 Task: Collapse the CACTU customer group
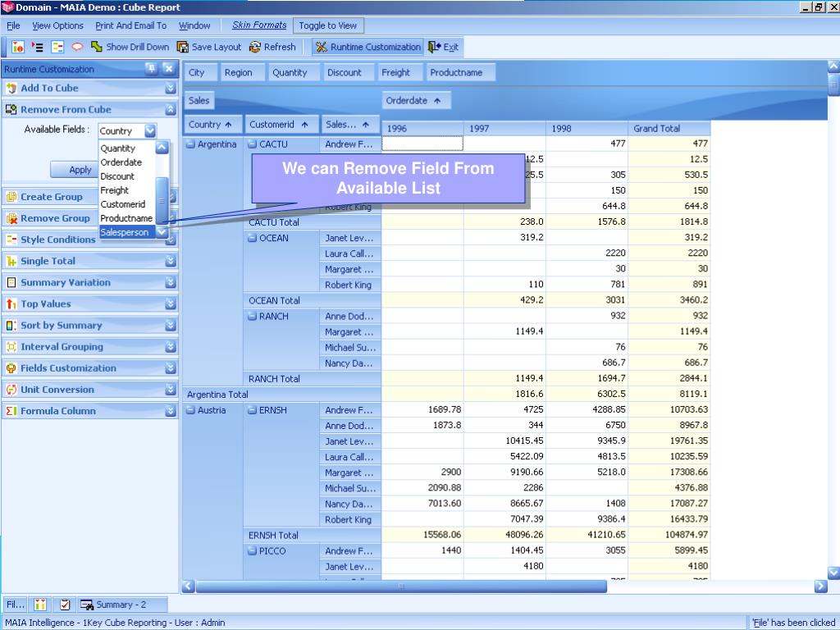tap(253, 144)
